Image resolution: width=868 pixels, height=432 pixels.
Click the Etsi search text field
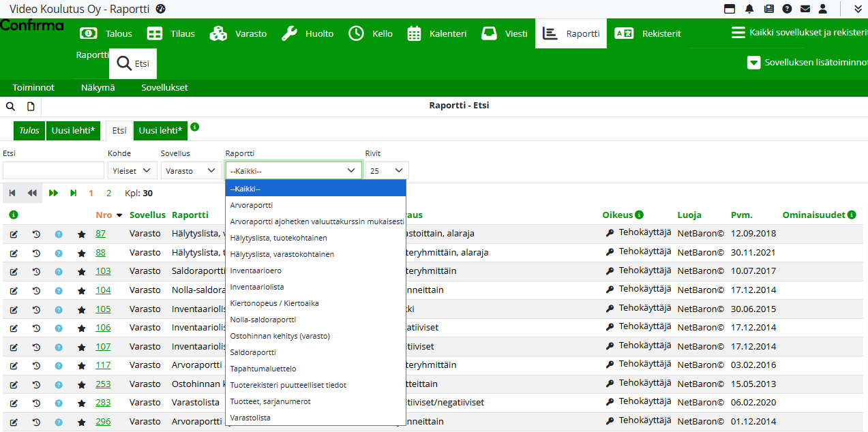pos(53,171)
